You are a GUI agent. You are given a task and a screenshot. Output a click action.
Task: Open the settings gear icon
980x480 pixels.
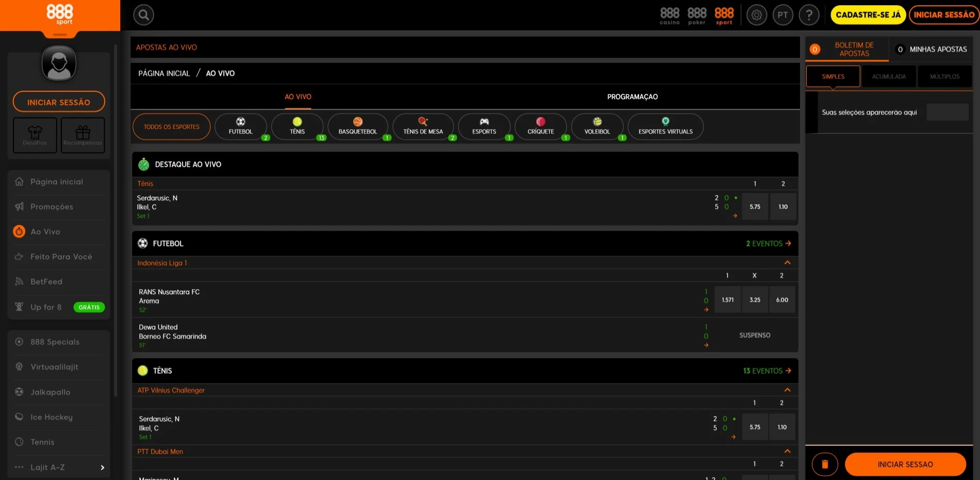[x=757, y=15]
